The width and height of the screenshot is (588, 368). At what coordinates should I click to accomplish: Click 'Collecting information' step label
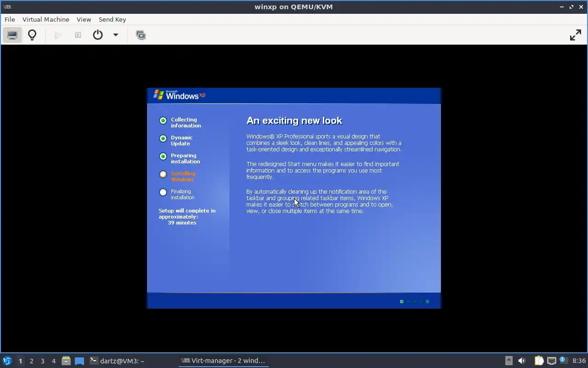pos(186,122)
